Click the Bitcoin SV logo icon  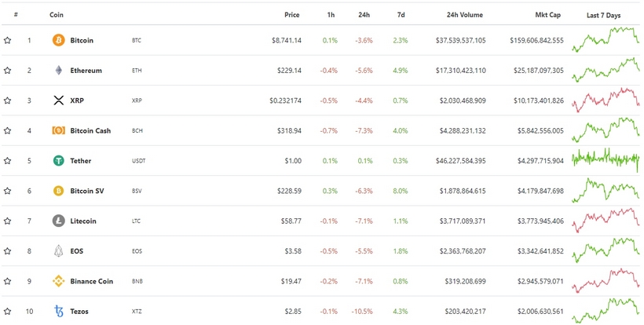(x=59, y=191)
